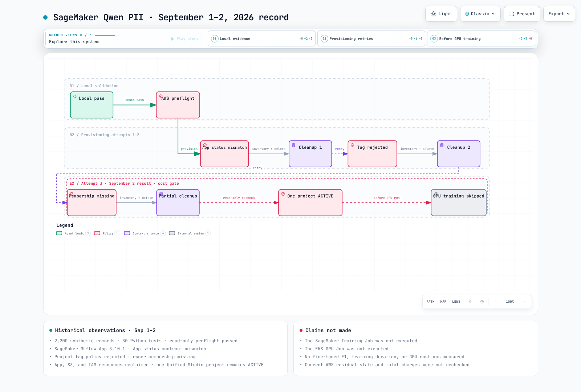The width and height of the screenshot is (581, 392).
Task: Select the Partial cleanup node
Action: [x=178, y=203]
